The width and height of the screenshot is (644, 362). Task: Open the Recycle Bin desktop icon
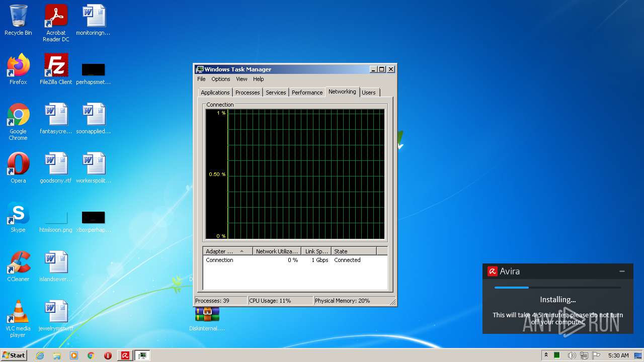coord(18,20)
